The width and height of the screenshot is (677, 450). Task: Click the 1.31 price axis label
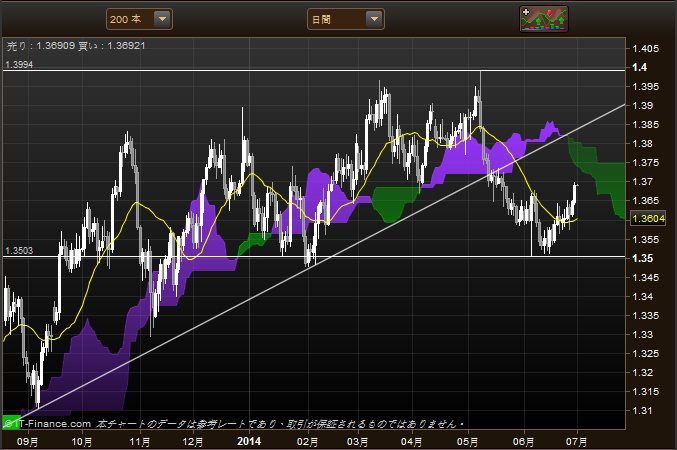point(642,411)
